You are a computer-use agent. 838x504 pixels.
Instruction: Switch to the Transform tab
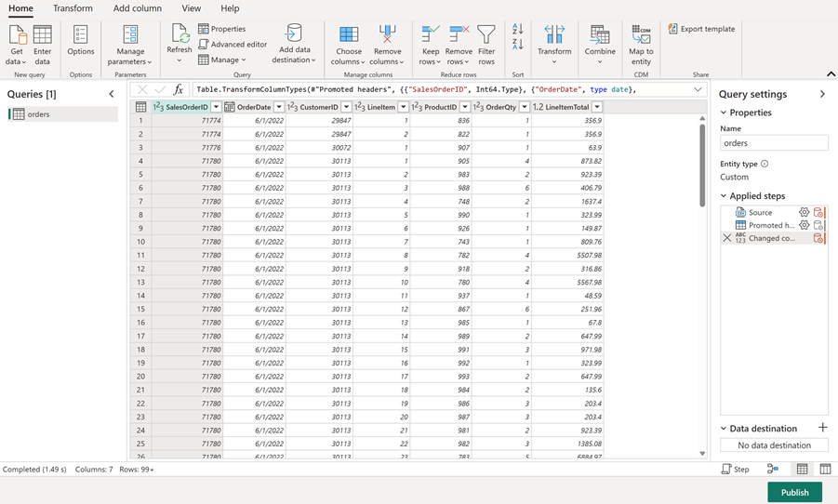point(73,8)
